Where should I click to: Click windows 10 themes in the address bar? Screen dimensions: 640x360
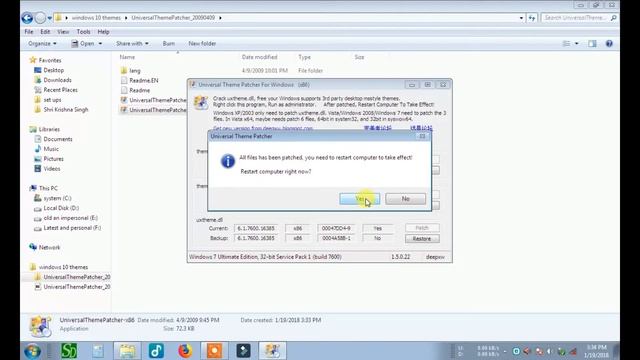pos(96,18)
